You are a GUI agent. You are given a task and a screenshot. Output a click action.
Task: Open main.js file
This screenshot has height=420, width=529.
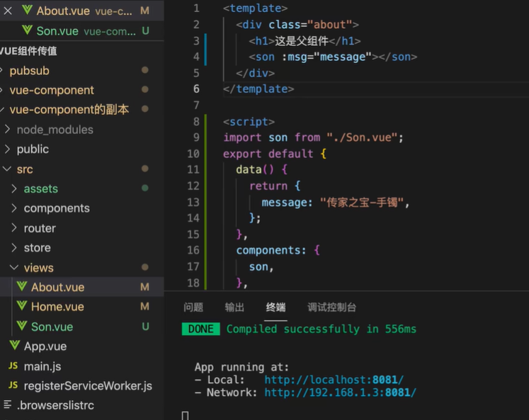coord(42,366)
